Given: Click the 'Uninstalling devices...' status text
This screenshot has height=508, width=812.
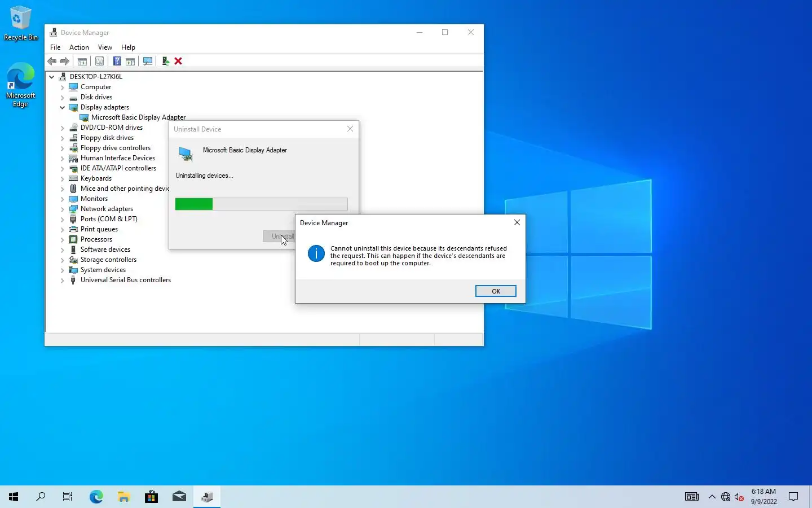Looking at the screenshot, I should 204,176.
